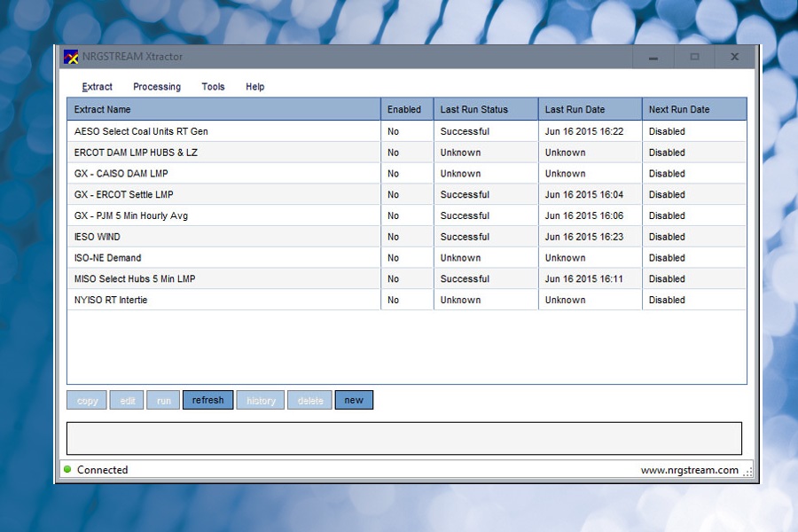Click the history button
798x532 pixels.
pyautogui.click(x=261, y=400)
